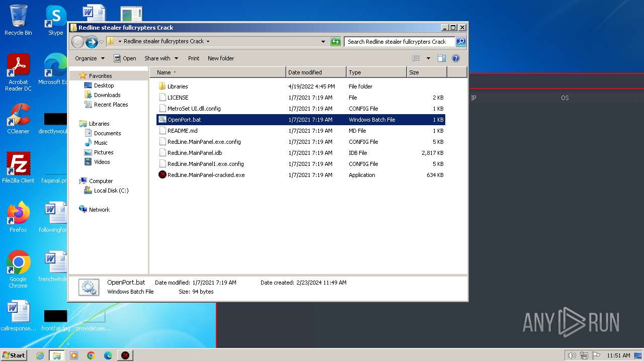Select the OpenPort.bat batch file
Viewport: 644px width, 362px height.
tap(301, 120)
